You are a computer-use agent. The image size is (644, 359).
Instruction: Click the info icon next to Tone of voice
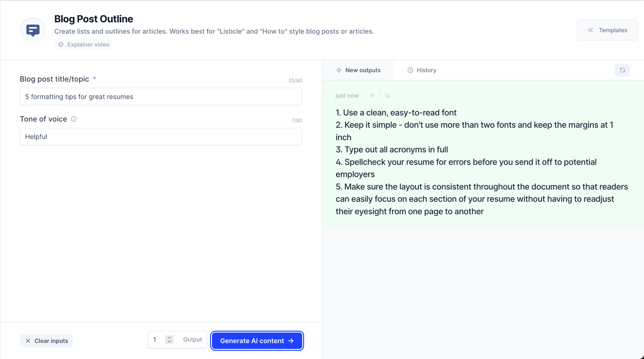74,119
